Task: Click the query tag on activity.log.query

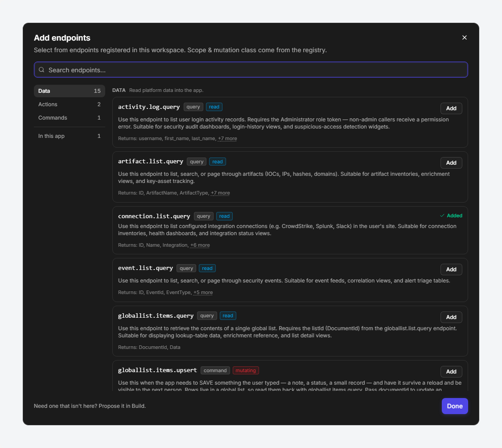Action: coord(193,107)
